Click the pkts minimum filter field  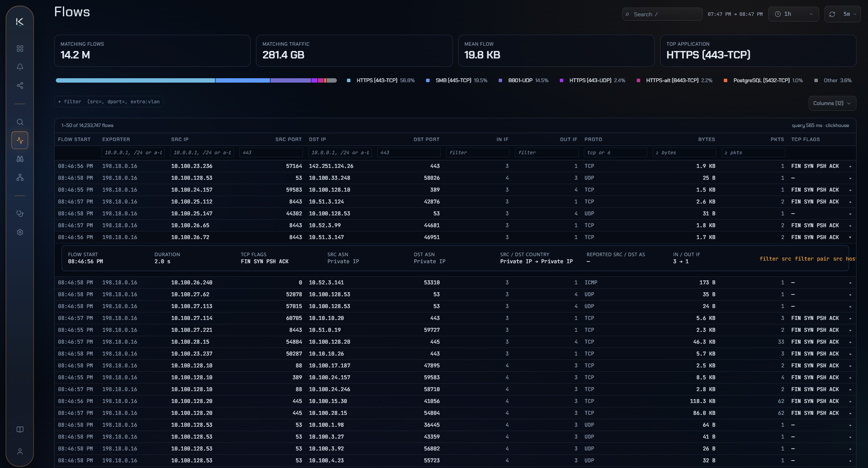pos(753,152)
